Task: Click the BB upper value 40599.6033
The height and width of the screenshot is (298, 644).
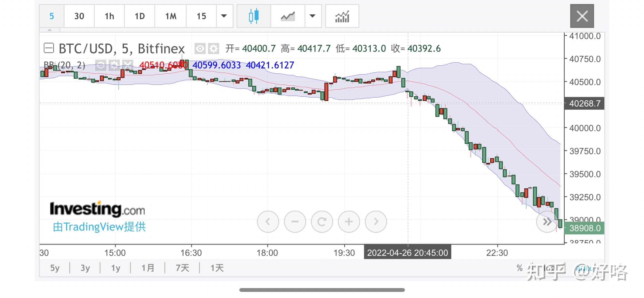Action: (216, 65)
